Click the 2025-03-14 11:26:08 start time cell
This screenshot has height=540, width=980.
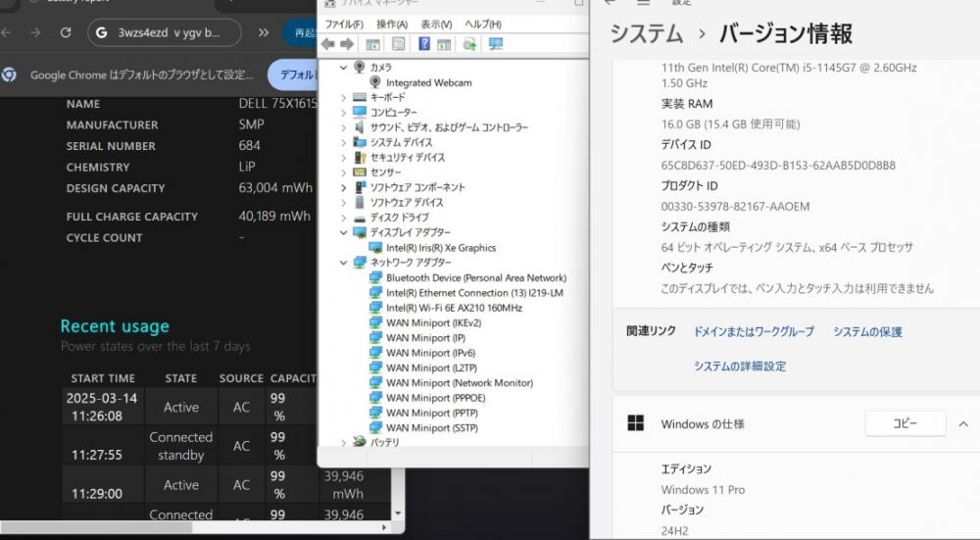103,407
